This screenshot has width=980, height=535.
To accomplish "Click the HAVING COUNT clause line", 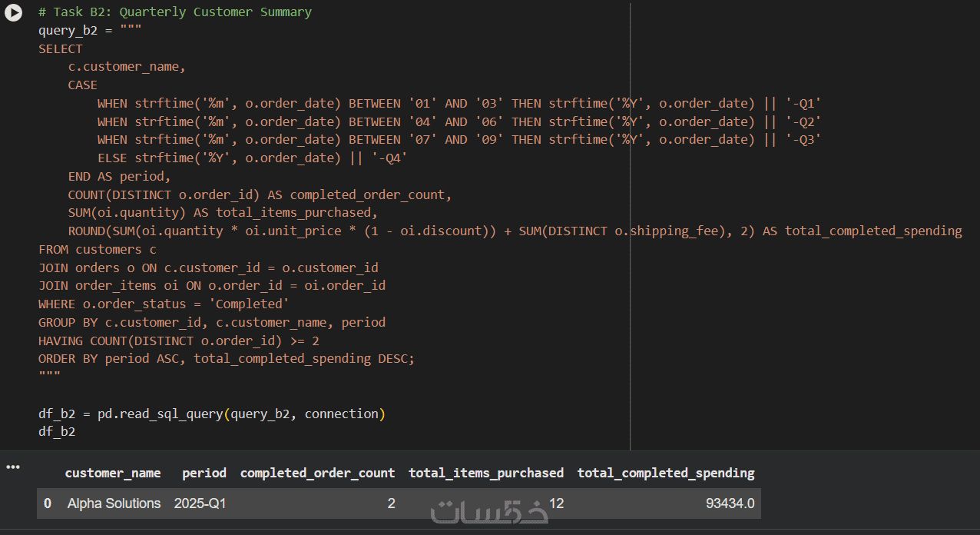I will coord(179,341).
